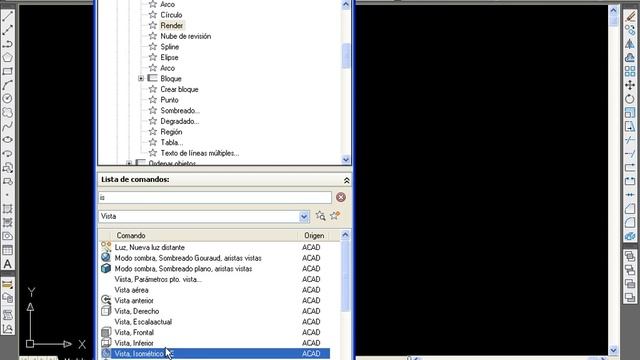
Task: Select Sombreado... tree item
Action: (x=180, y=110)
